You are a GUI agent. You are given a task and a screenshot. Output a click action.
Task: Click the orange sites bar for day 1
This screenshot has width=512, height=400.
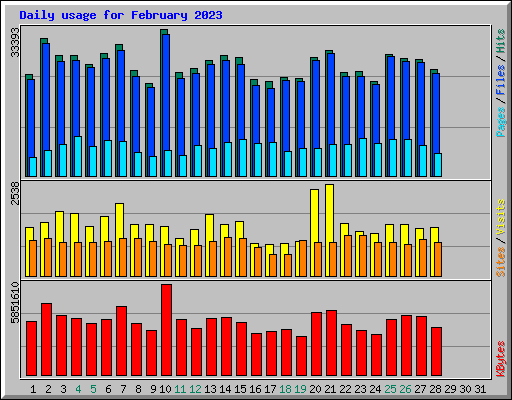[33, 258]
